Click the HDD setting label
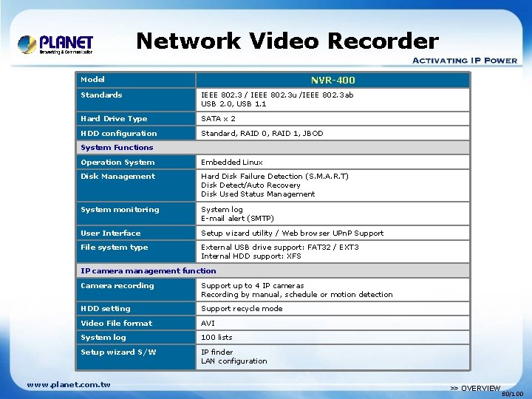This screenshot has height=399, width=532. coord(105,309)
